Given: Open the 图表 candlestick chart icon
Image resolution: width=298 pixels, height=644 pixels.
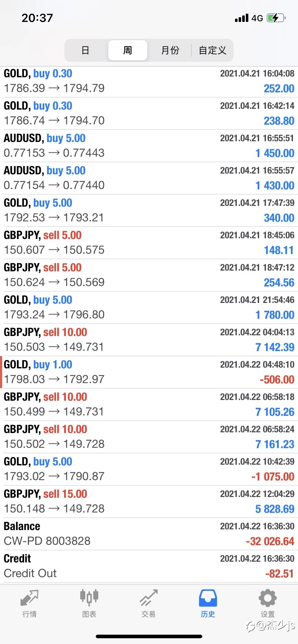Looking at the screenshot, I should pos(89,598).
